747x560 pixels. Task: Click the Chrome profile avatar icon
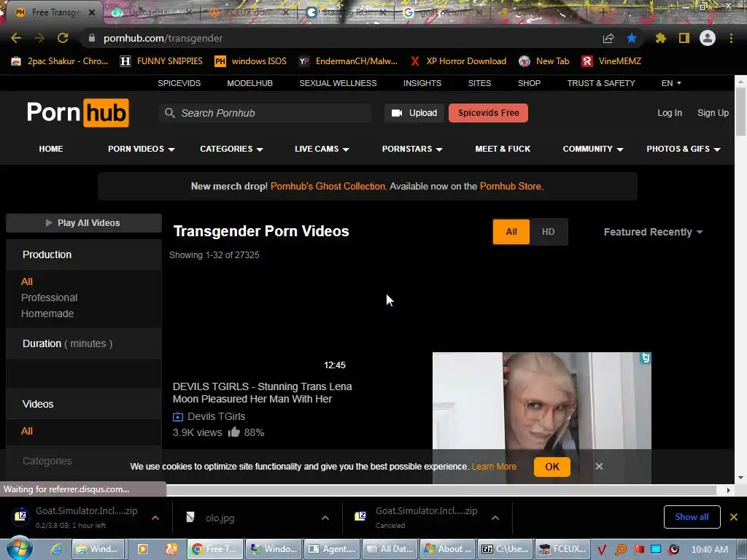click(708, 38)
